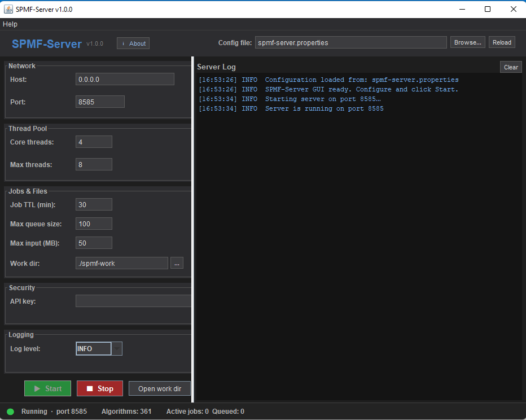Open the work dir folder
The width and height of the screenshot is (526, 420).
click(160, 388)
